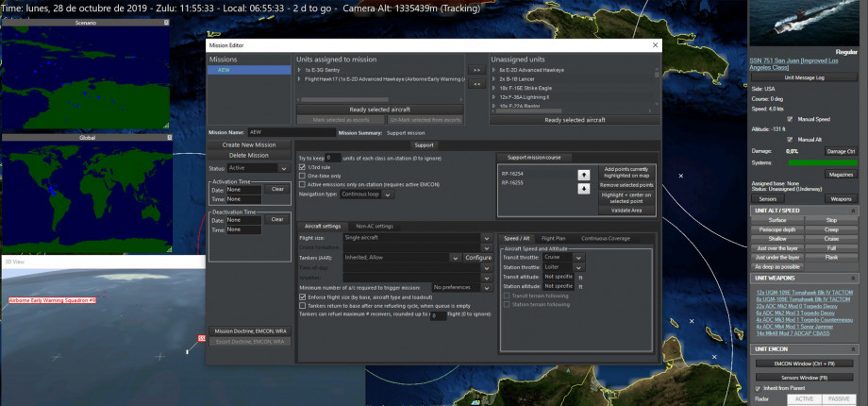Assign units with the >> arrow button
The image size is (868, 406).
(476, 71)
